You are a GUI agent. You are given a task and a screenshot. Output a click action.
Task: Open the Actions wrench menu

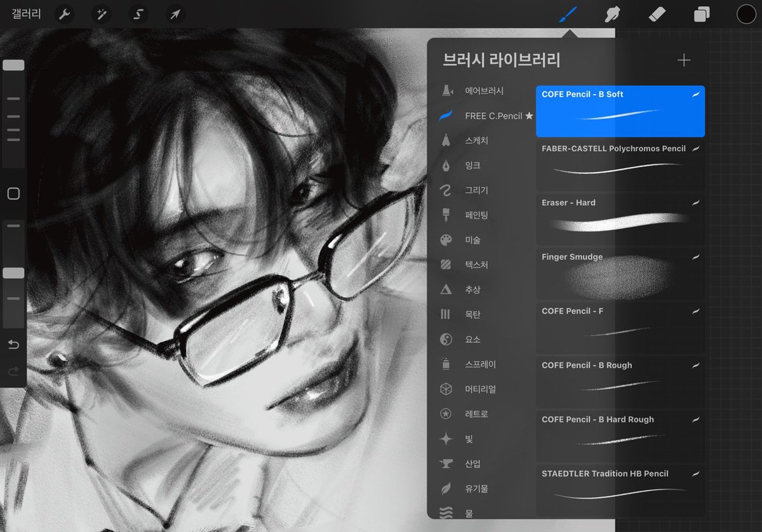point(64,14)
